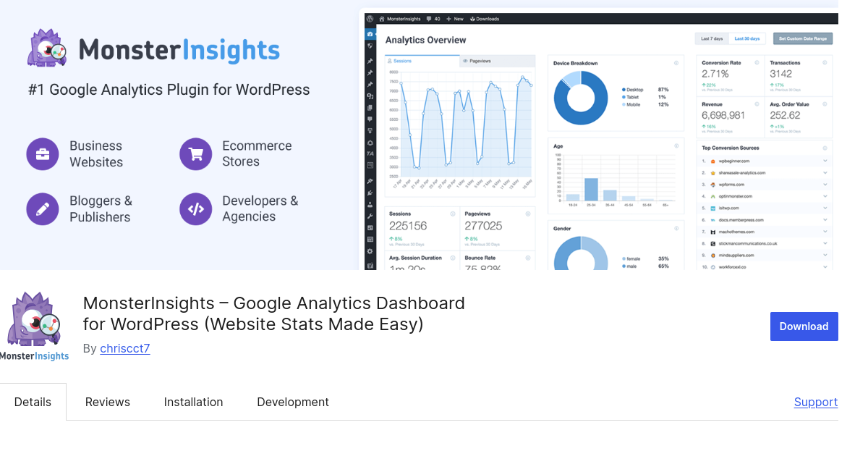Click the shopping cart Ecommerce Stores icon
This screenshot has height=451, width=868.
195,154
